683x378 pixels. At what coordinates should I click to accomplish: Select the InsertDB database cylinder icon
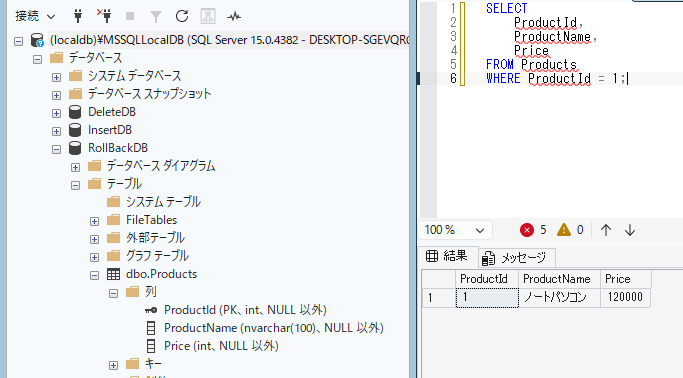[75, 130]
